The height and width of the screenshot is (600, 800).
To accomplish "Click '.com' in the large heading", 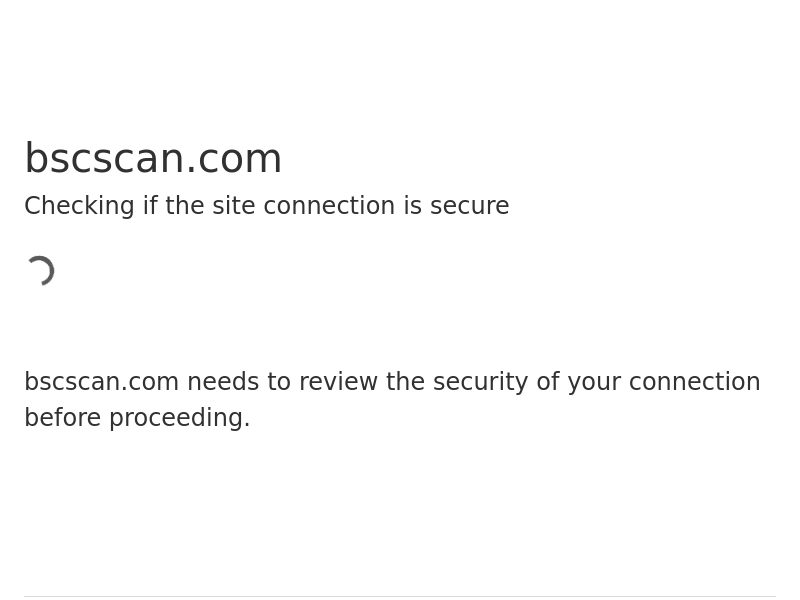I will (x=234, y=160).
